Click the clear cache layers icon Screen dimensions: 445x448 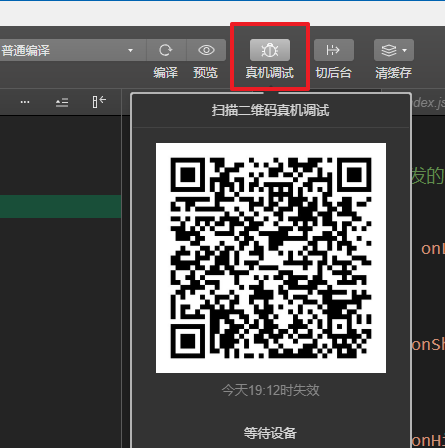pos(389,50)
